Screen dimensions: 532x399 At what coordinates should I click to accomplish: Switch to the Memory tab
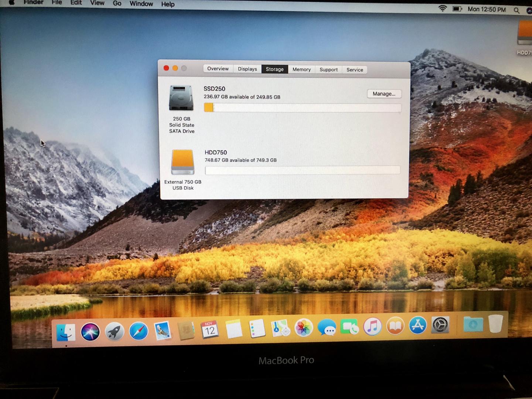coord(301,69)
